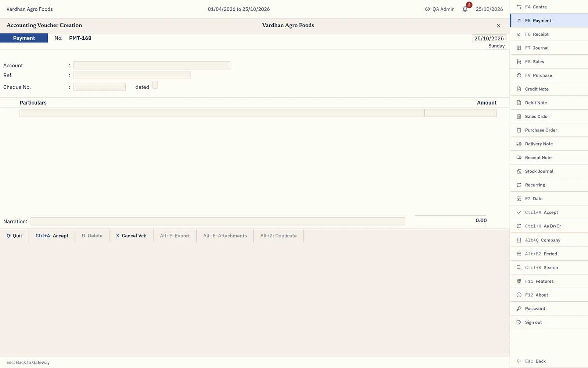Open notifications bell with badge
Screen dimensions: 588x368
pyautogui.click(x=466, y=9)
